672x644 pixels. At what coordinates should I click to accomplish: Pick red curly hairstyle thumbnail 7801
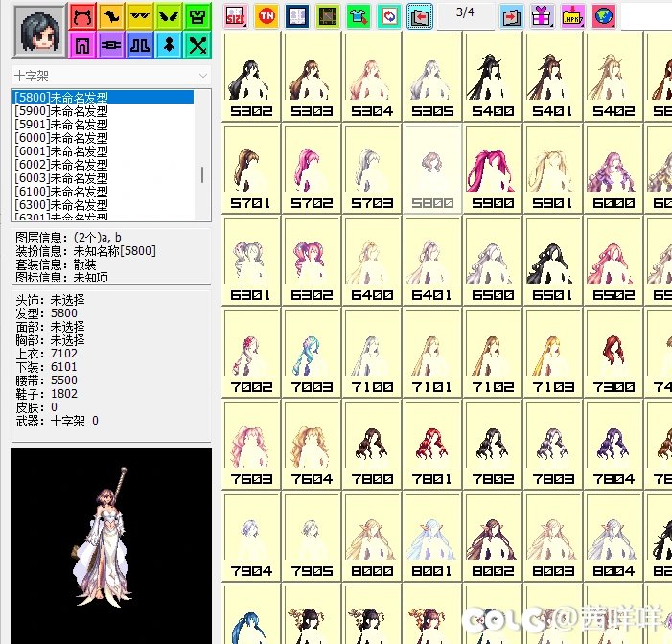point(432,445)
